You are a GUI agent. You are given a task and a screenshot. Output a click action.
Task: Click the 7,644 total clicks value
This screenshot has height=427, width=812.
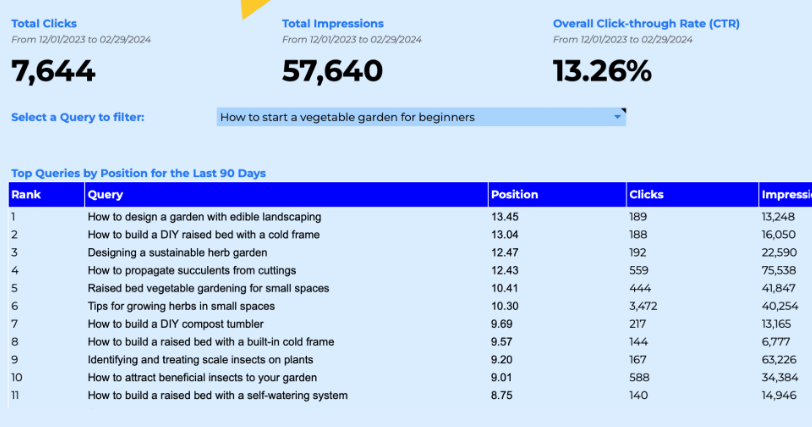(x=53, y=71)
